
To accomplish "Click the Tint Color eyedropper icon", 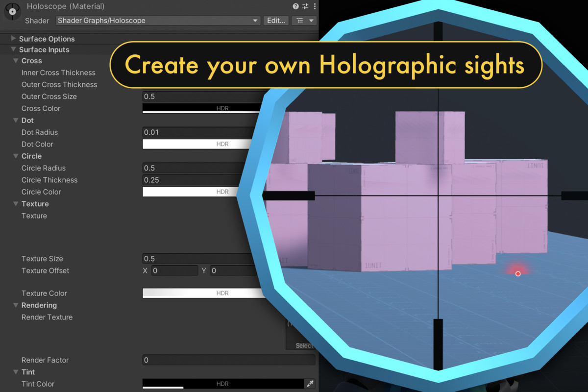I will [310, 384].
